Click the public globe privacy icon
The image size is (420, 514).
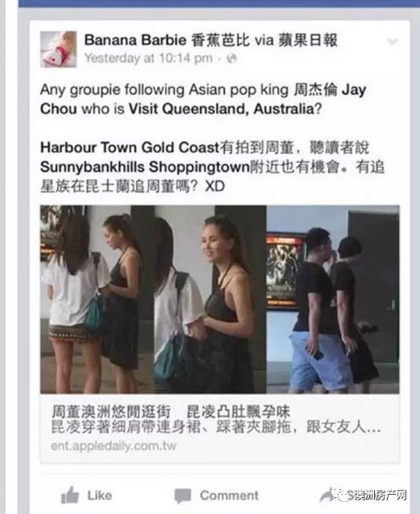[x=231, y=59]
